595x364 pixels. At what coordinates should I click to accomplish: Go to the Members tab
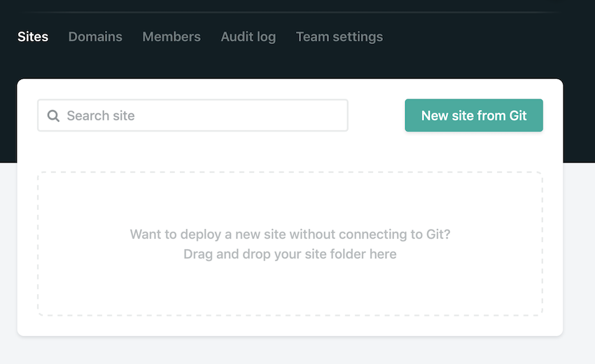pyautogui.click(x=171, y=37)
